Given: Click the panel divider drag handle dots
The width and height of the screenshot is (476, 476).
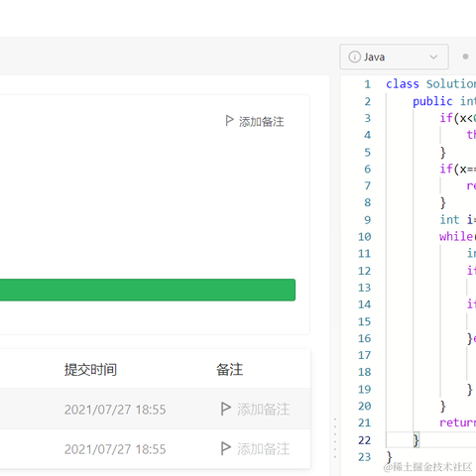Looking at the screenshot, I should [x=335, y=438].
